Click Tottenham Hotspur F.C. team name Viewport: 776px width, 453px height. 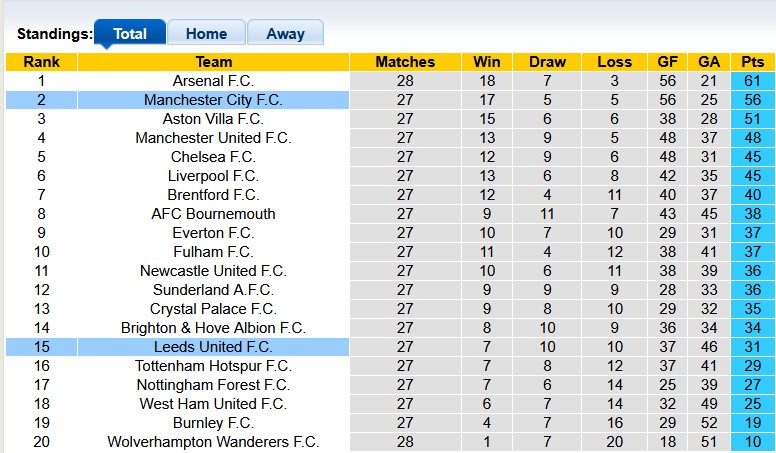pyautogui.click(x=213, y=366)
